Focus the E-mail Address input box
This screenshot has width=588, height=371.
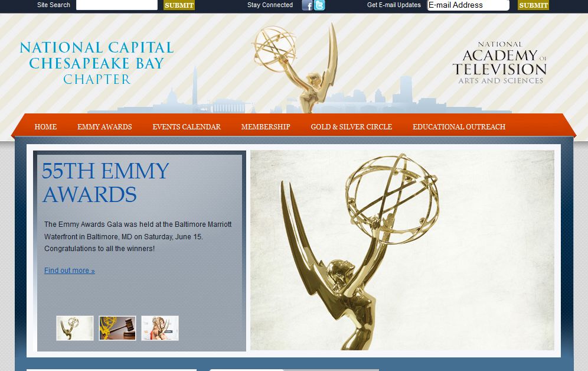468,5
